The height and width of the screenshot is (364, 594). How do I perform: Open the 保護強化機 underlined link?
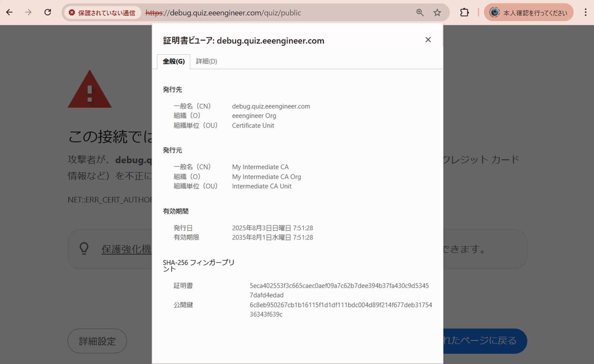tap(127, 249)
